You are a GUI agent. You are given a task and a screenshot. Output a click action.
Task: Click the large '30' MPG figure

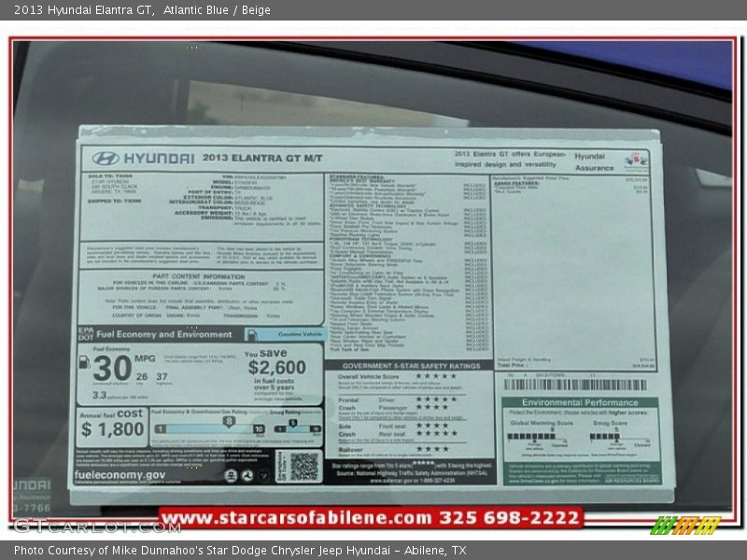tap(112, 368)
